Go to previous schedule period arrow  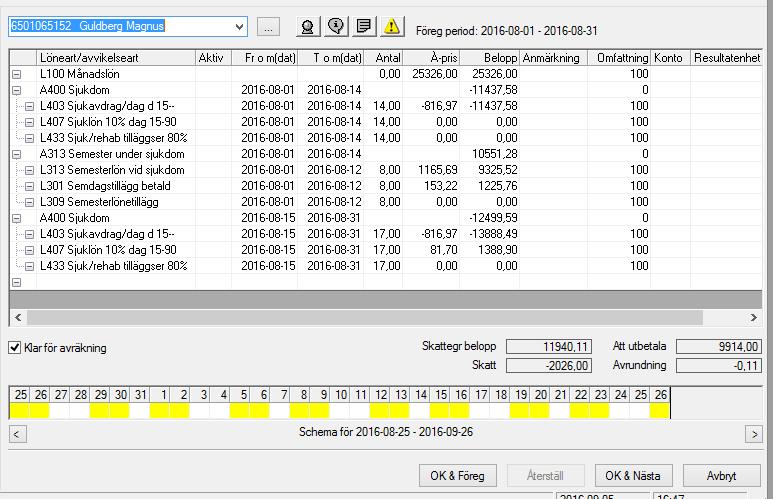17,434
